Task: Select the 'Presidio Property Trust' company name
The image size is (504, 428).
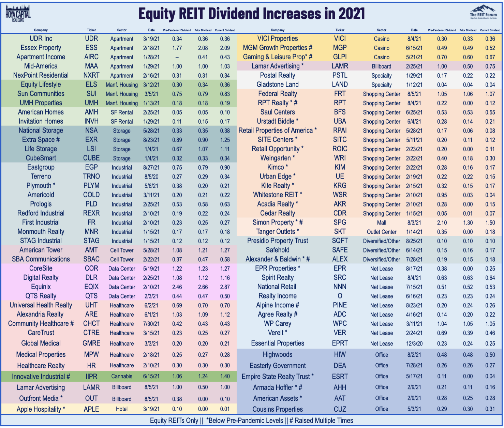Action: 278,241
